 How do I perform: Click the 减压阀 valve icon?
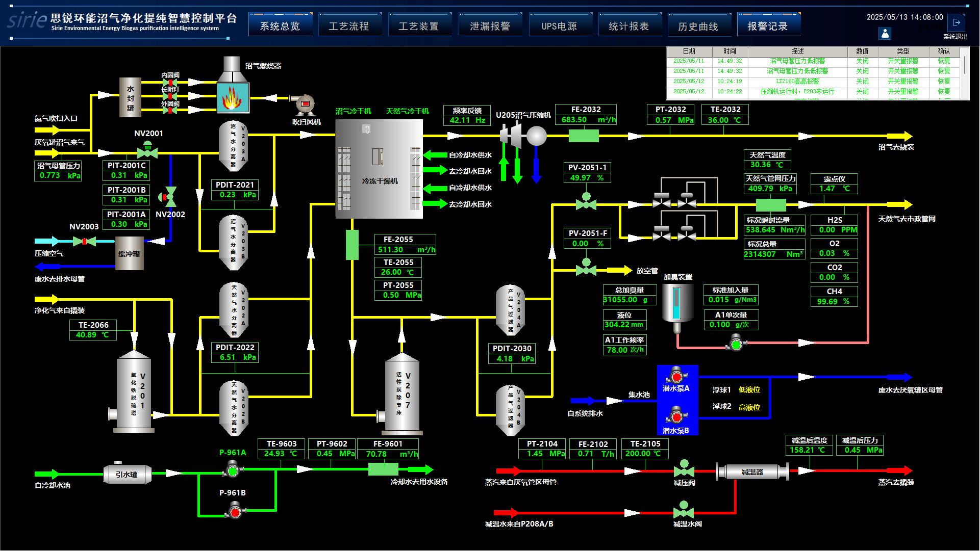pyautogui.click(x=684, y=468)
